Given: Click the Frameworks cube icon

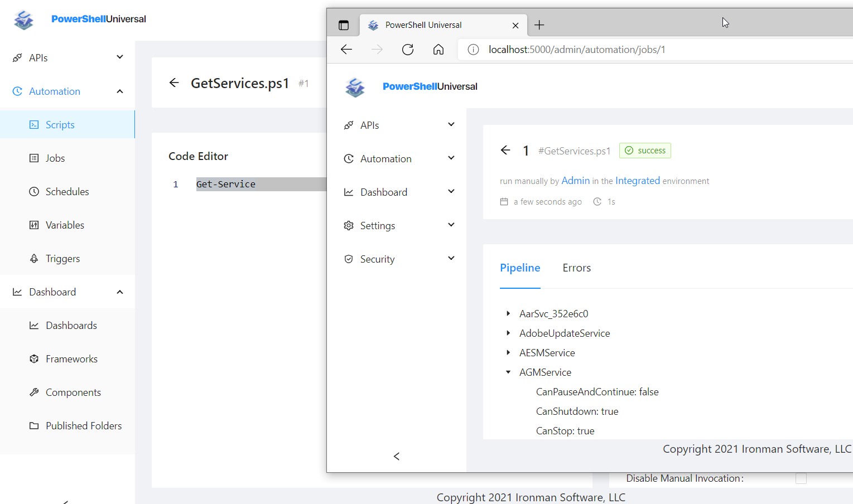Looking at the screenshot, I should [33, 358].
